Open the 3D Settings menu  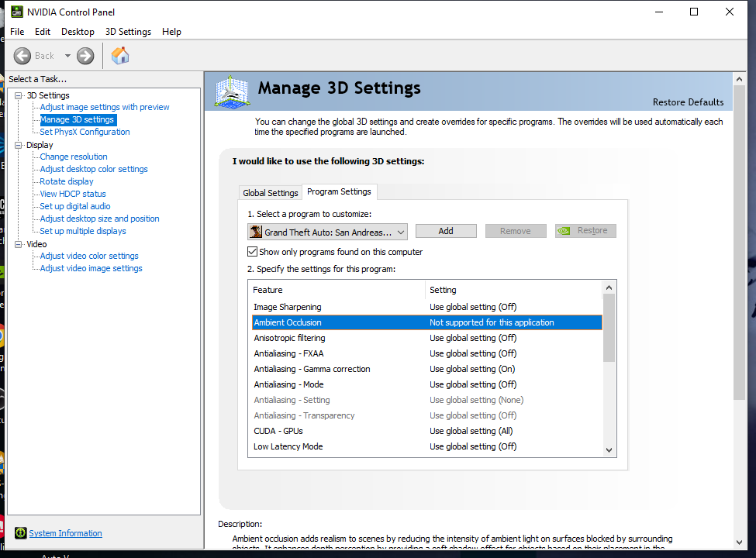128,31
